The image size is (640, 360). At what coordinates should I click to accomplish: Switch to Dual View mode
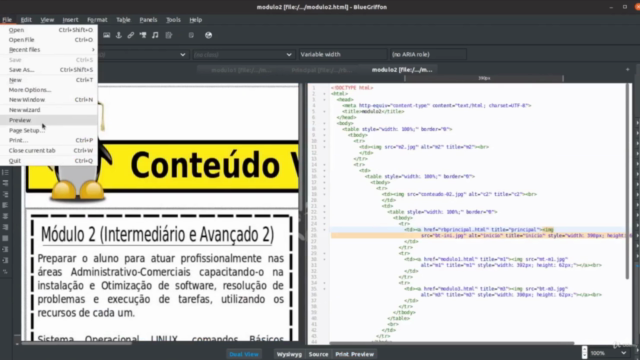coord(244,354)
